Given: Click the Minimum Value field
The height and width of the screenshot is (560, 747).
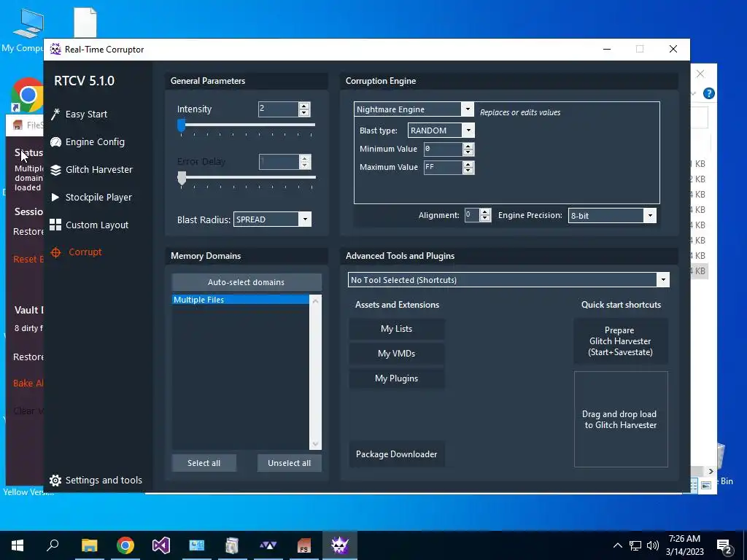Looking at the screenshot, I should pyautogui.click(x=443, y=149).
